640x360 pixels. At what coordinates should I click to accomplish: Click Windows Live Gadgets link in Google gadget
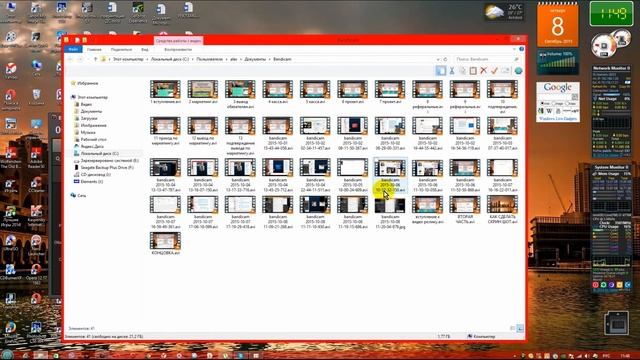tap(558, 119)
